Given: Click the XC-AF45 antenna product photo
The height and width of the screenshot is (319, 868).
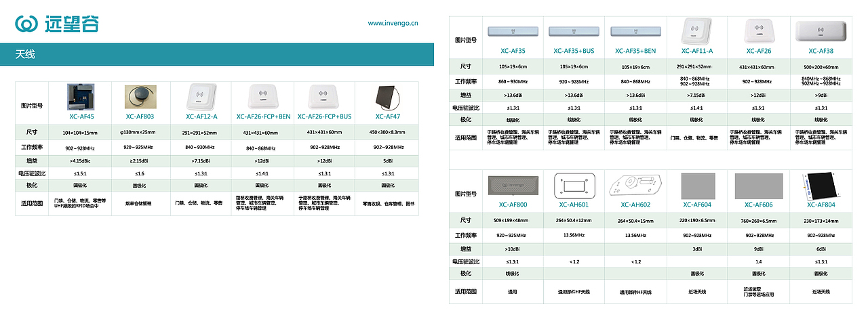Looking at the screenshot, I should pyautogui.click(x=82, y=97).
